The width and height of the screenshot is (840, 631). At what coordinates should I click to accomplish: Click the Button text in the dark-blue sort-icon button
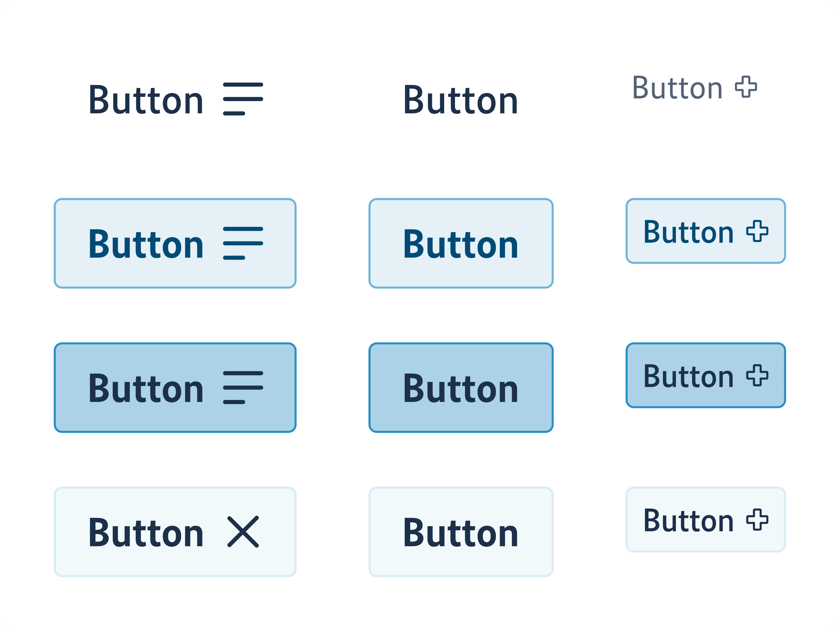point(146,389)
